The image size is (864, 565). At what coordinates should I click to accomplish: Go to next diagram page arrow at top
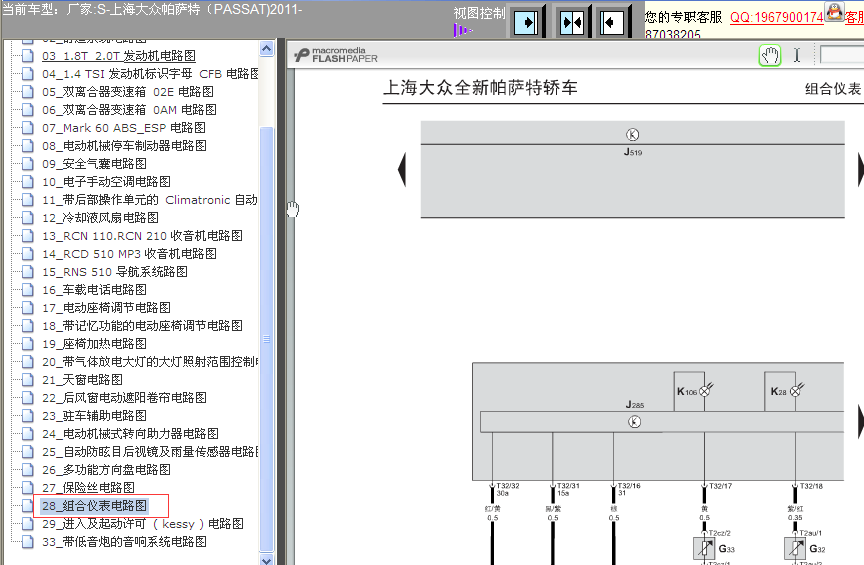pos(860,169)
